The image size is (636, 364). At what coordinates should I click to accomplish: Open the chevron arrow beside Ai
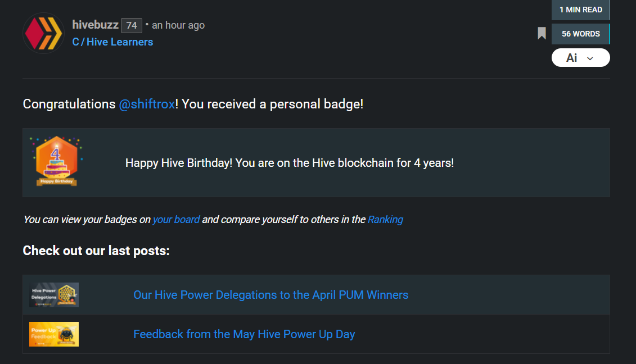click(590, 58)
